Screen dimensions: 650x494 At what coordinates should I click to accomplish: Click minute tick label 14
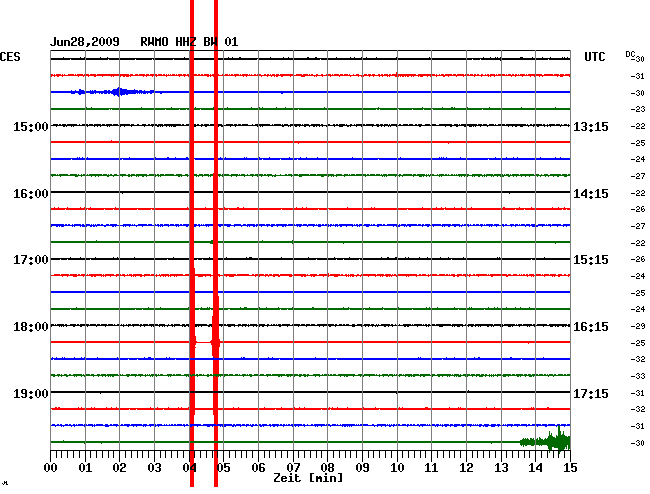point(535,468)
